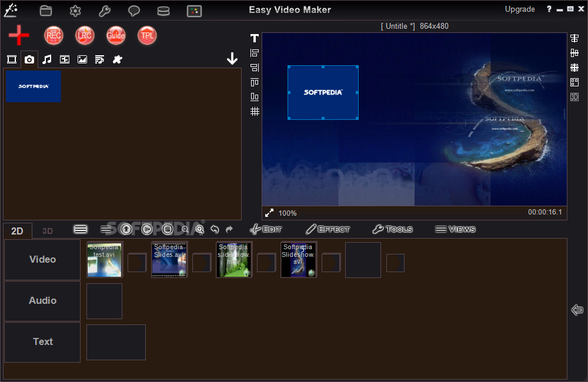Switch to the puzzle piece plugin tab
Viewport: 588px width, 382px height.
pyautogui.click(x=118, y=59)
